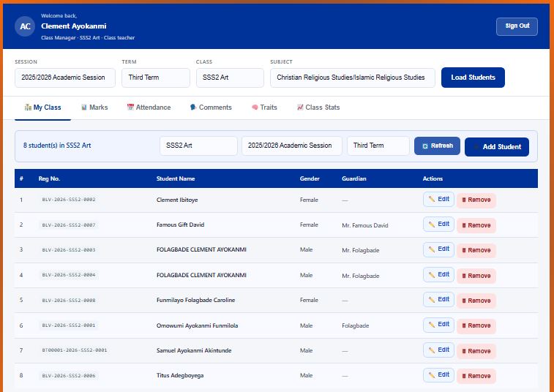The height and width of the screenshot is (392, 554).
Task: Switch to the Marks tab
Action: (94, 108)
